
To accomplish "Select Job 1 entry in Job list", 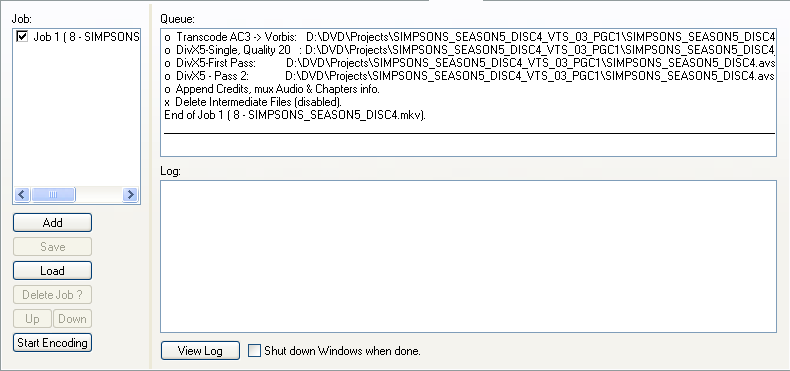I will click(86, 37).
